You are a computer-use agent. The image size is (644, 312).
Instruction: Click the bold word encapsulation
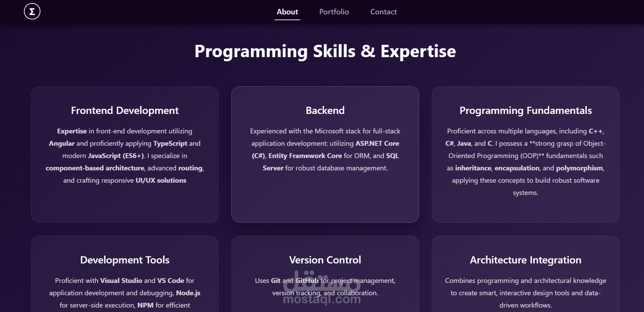click(517, 168)
